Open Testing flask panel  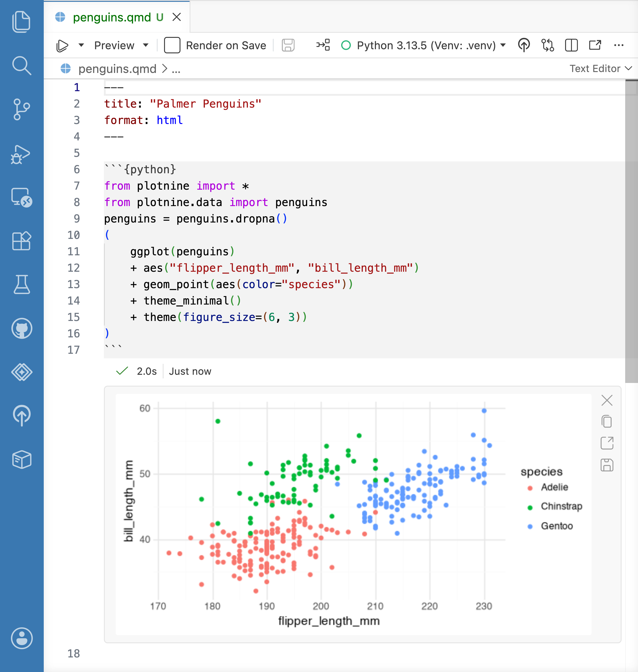[x=21, y=284]
